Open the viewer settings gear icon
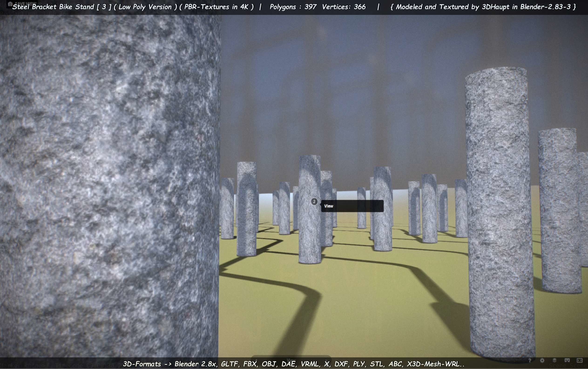This screenshot has width=588, height=369. pos(542,361)
